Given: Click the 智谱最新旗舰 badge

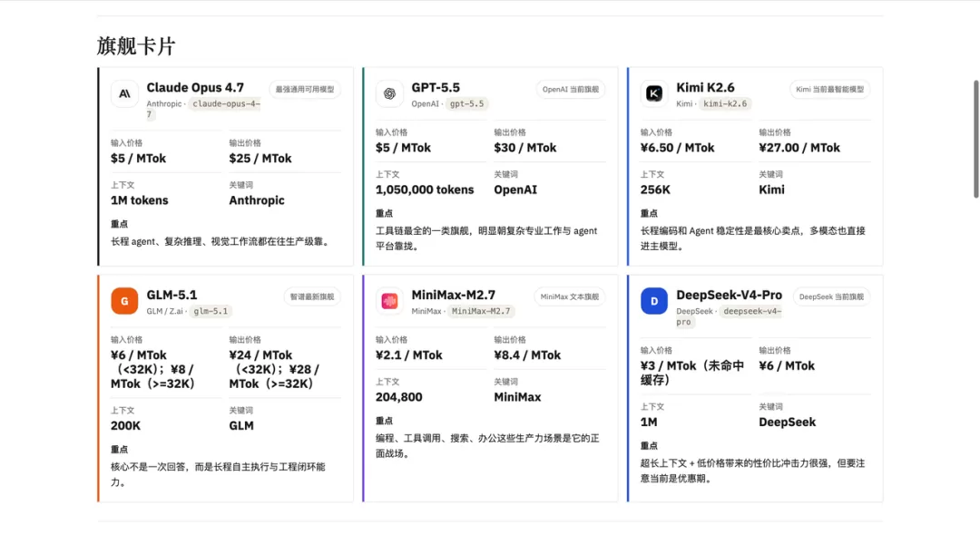Looking at the screenshot, I should pos(312,296).
